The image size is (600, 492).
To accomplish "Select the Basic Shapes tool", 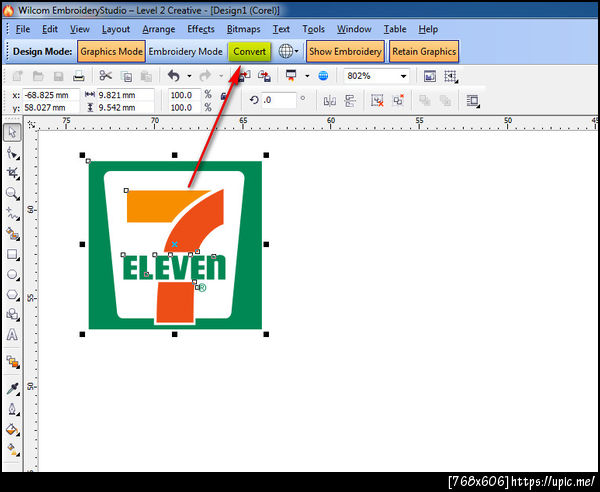I will coord(12,315).
